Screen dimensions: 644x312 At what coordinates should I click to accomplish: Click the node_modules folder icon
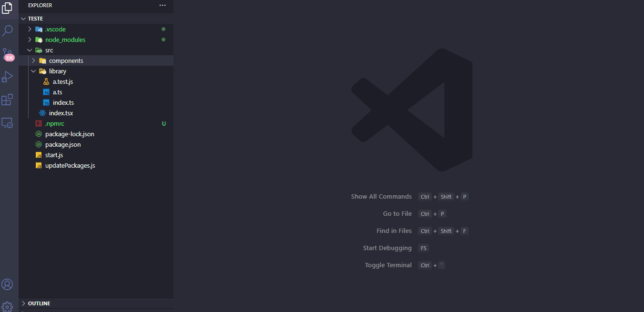(39, 40)
